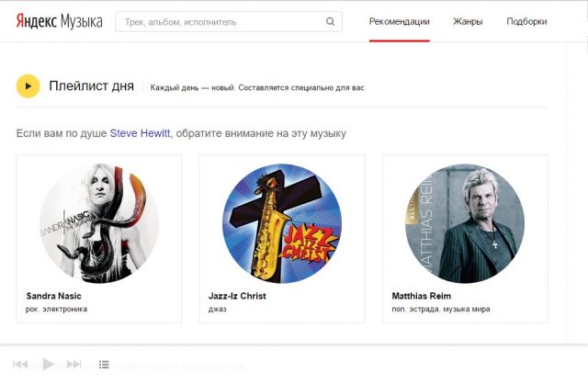The width and height of the screenshot is (588, 384).
Task: Open Matthias Reim cover image
Action: click(465, 223)
